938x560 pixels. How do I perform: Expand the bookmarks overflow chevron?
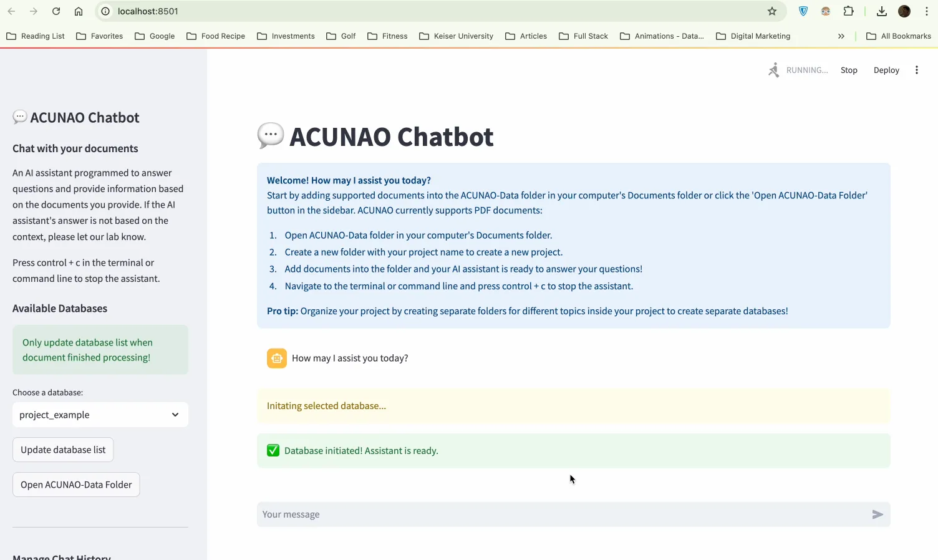(841, 36)
